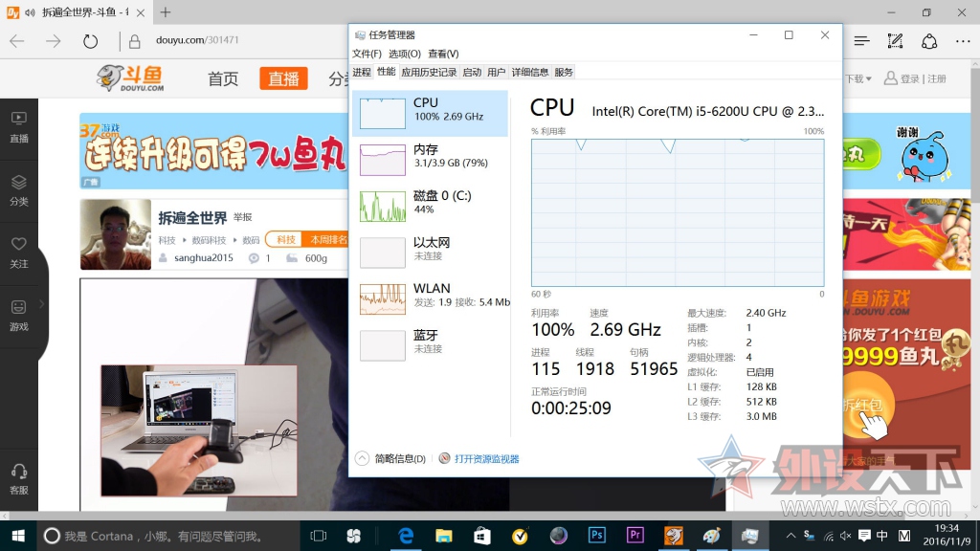Go back in Edge browser

point(17,41)
